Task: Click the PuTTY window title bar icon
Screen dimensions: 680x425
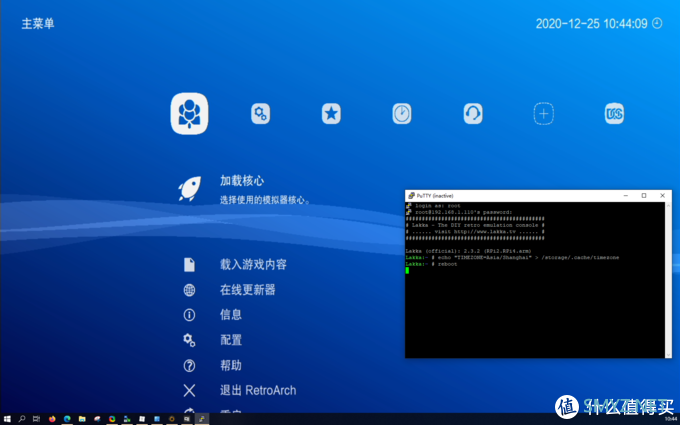Action: [411, 196]
